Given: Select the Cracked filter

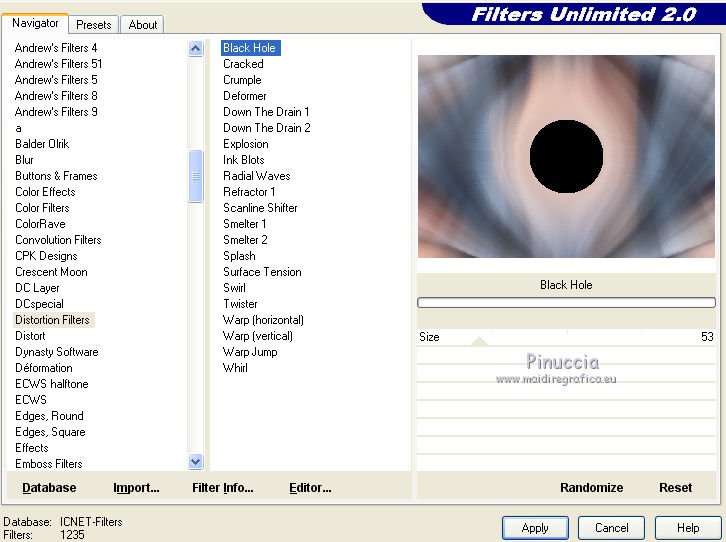Looking at the screenshot, I should 243,64.
